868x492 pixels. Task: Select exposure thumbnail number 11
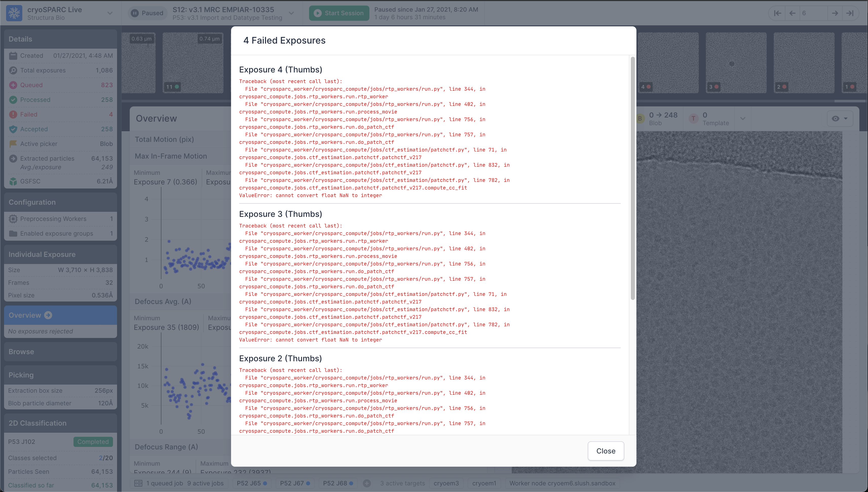coord(193,63)
